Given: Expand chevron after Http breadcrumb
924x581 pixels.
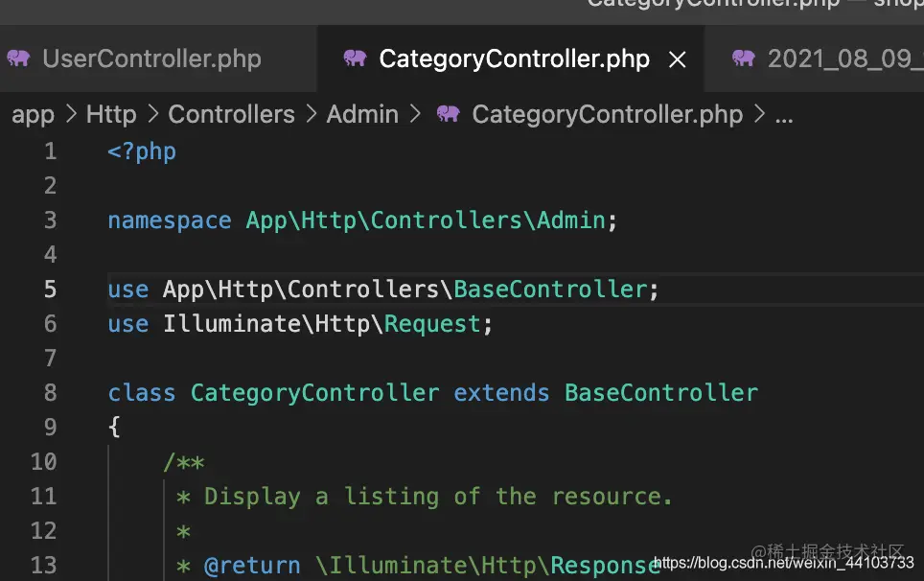Looking at the screenshot, I should tap(153, 114).
